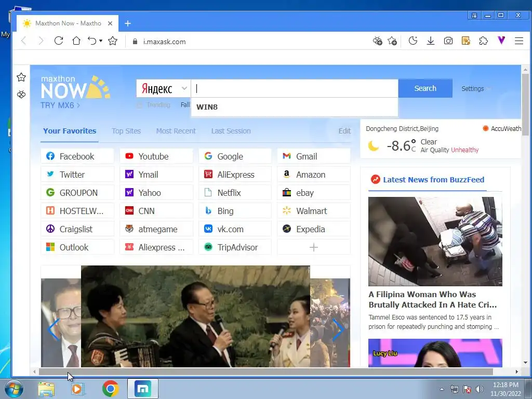The height and width of the screenshot is (399, 532).
Task: Open the vk.com favorite
Action: coord(235,229)
